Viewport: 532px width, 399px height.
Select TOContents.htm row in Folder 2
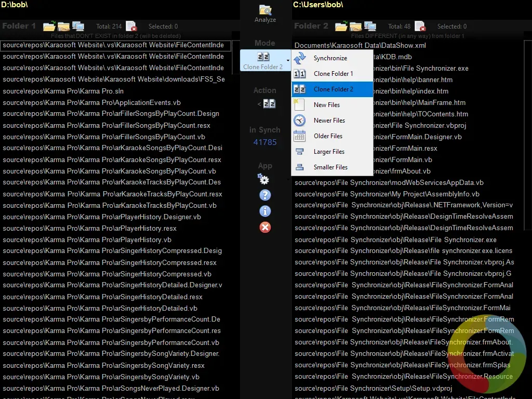(x=448, y=114)
